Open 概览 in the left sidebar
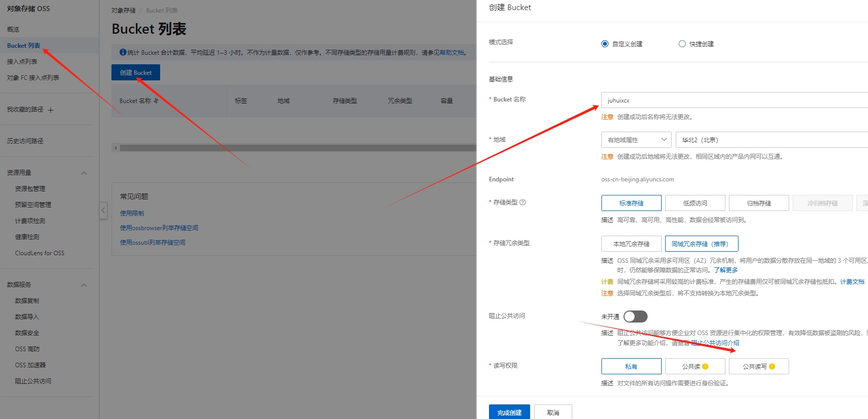This screenshot has height=419, width=868. tap(13, 30)
